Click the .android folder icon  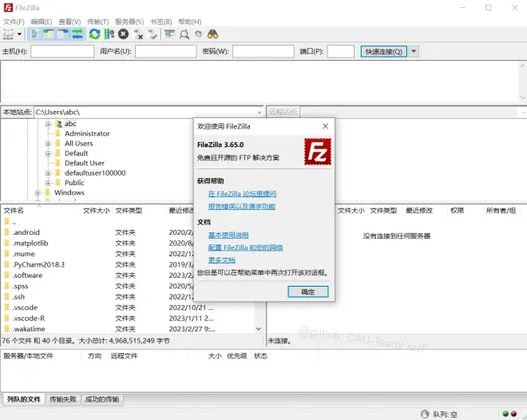click(6, 232)
